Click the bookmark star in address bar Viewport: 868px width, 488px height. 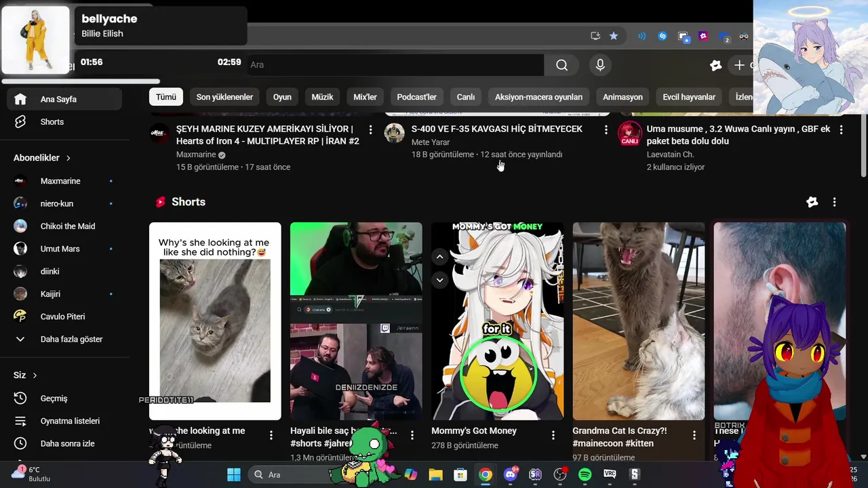click(x=614, y=36)
